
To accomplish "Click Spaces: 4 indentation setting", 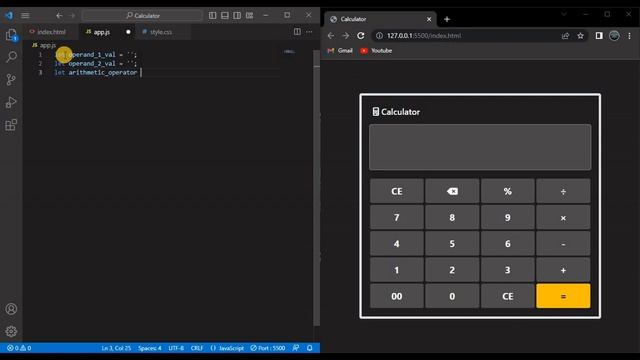I will (149, 348).
